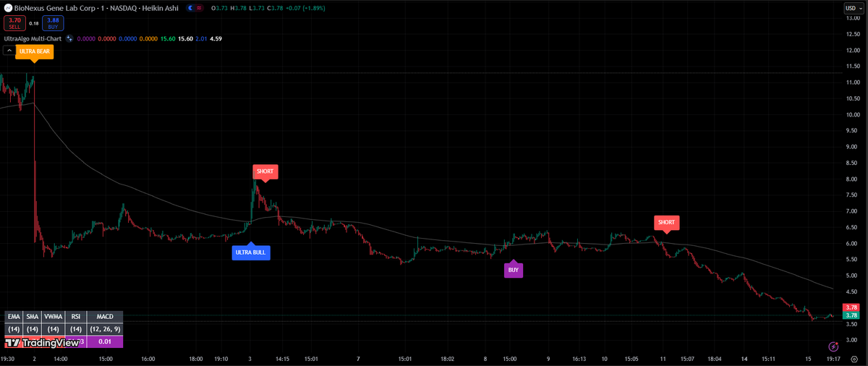This screenshot has height=366, width=868.
Task: Click the purple 0.0000 indicator value
Action: 85,38
